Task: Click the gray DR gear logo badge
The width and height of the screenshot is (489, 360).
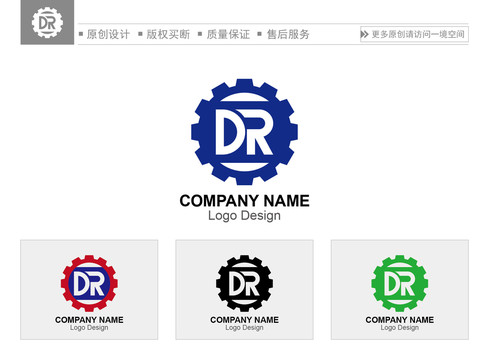Action: coord(47,22)
